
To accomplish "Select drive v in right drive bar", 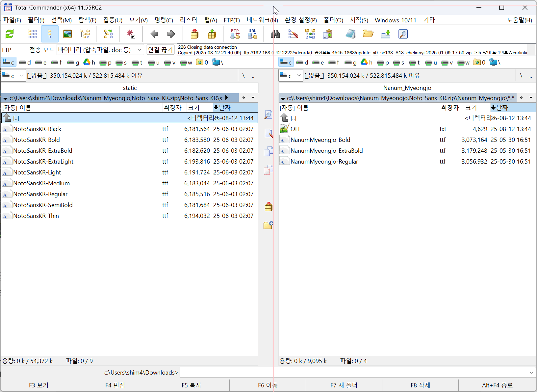I will 447,62.
